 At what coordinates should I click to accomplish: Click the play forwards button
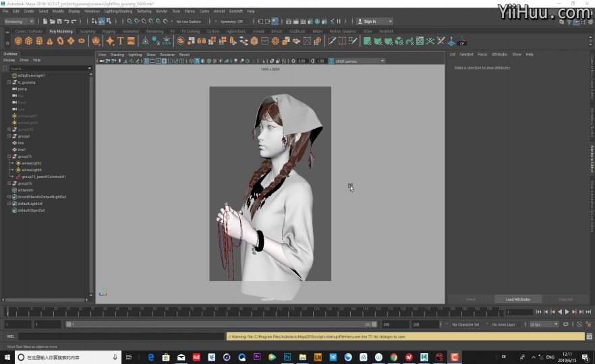click(567, 311)
